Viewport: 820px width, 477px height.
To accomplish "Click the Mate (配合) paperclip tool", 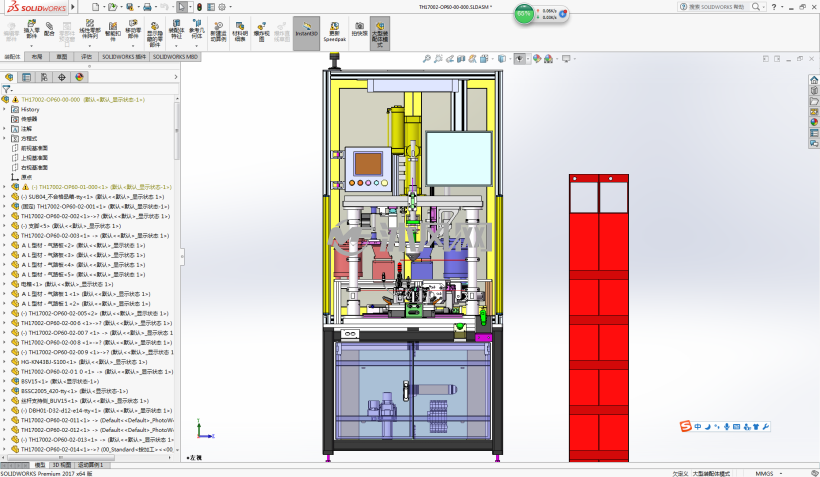I will point(49,29).
